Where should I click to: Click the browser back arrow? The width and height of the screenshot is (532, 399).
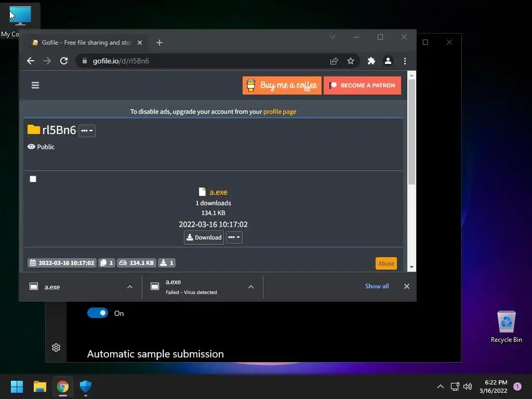[31, 61]
